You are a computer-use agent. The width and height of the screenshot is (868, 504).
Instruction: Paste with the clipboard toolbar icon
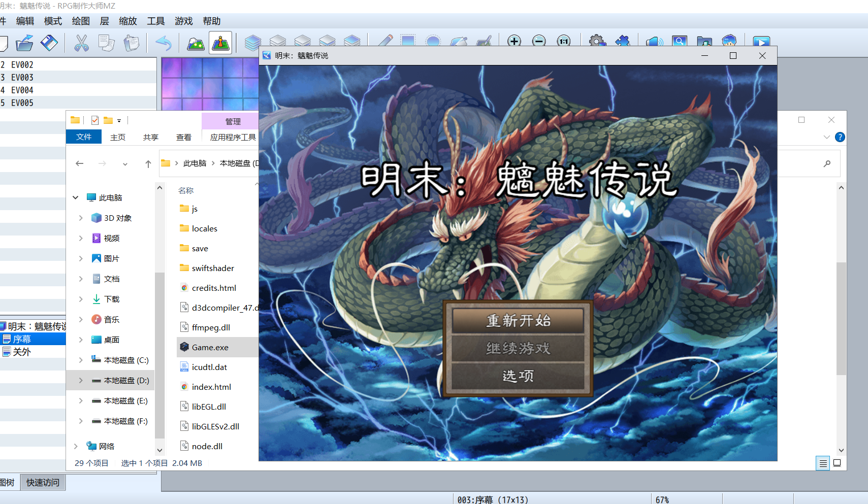132,43
